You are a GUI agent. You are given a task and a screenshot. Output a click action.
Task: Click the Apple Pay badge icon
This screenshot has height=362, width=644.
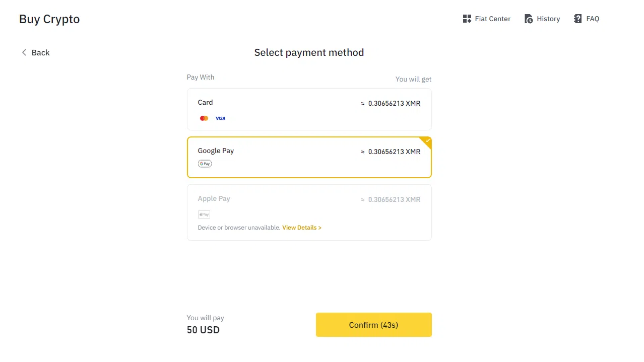[204, 214]
